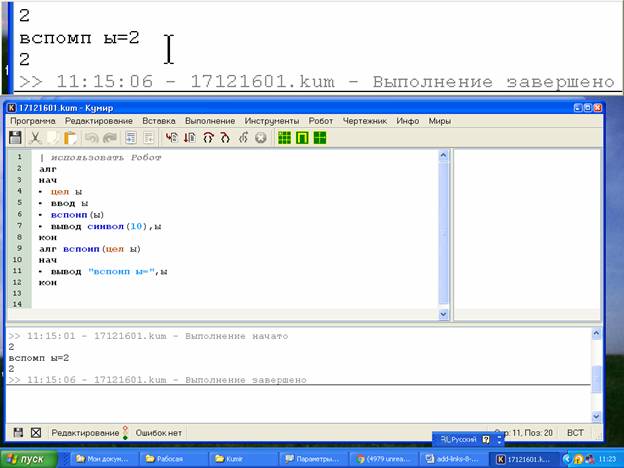The image size is (624, 468).
Task: Click the output panel scrollbar up arrow
Action: 596,333
